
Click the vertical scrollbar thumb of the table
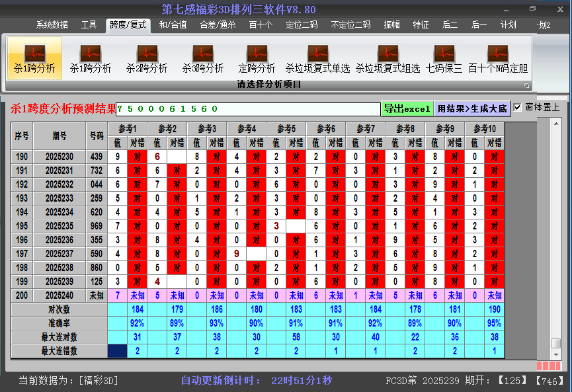click(x=555, y=343)
